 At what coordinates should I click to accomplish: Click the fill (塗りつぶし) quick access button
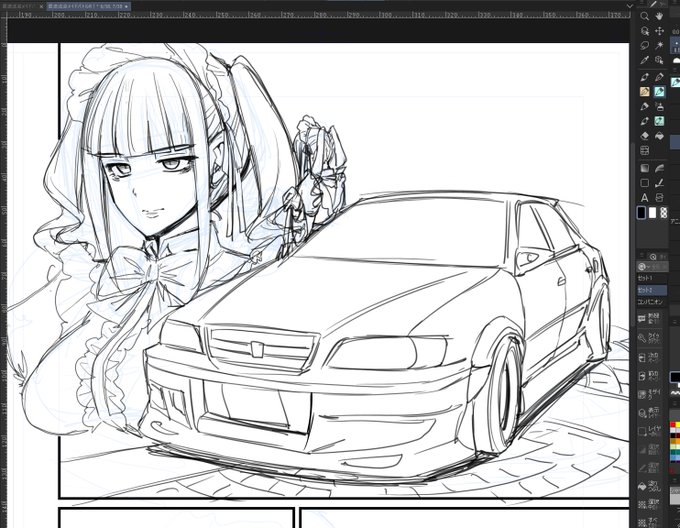[650, 486]
